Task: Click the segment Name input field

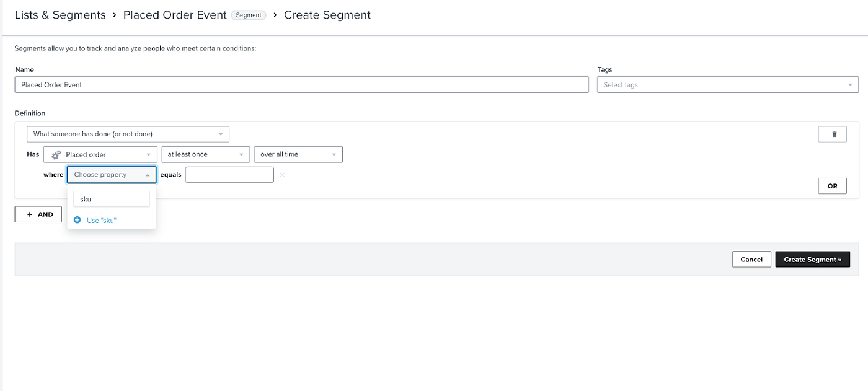Action: (x=302, y=85)
